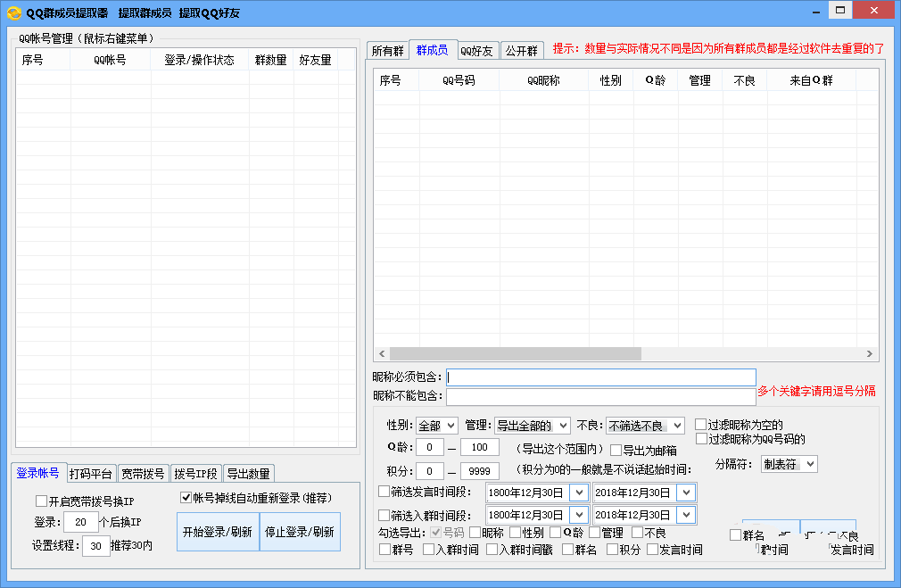Click the 登录 count field showing 20

[80, 522]
